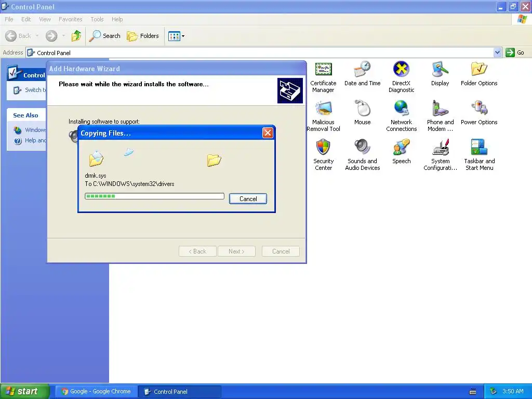Open the Back history dropdown arrow
The image size is (532, 399).
(37, 36)
